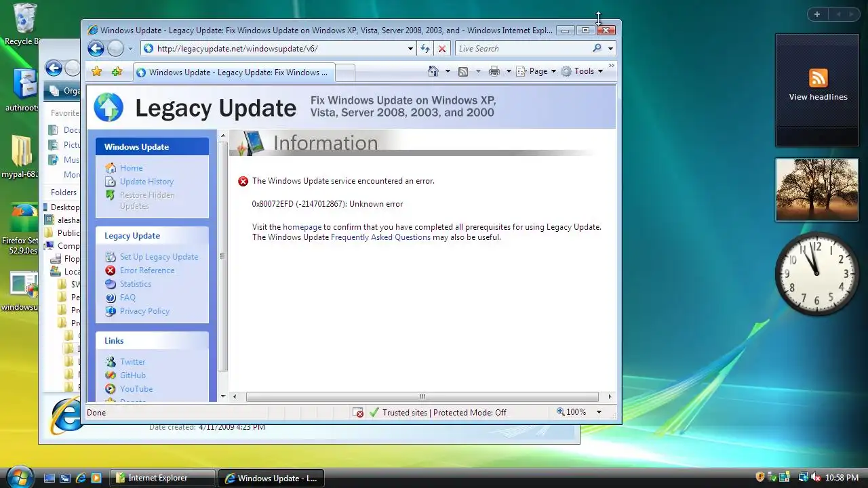The image size is (868, 488).
Task: Open the Privacy Policy link
Action: pos(144,311)
